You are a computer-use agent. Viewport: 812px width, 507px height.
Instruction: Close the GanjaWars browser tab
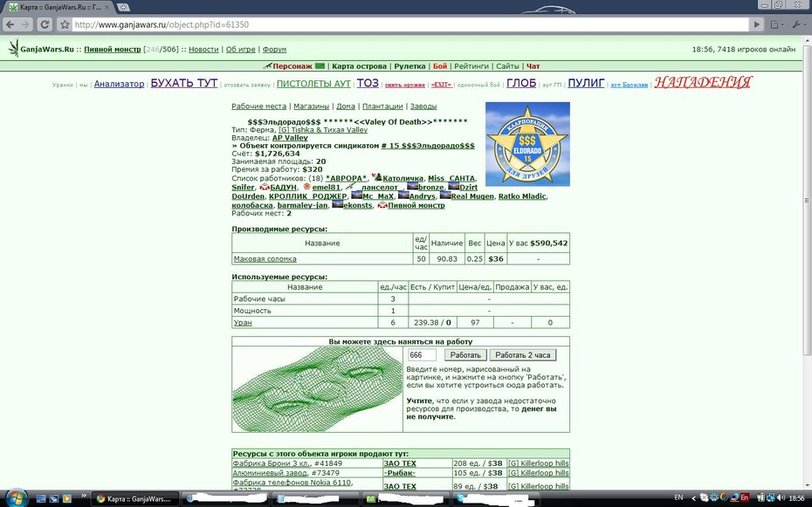point(109,7)
